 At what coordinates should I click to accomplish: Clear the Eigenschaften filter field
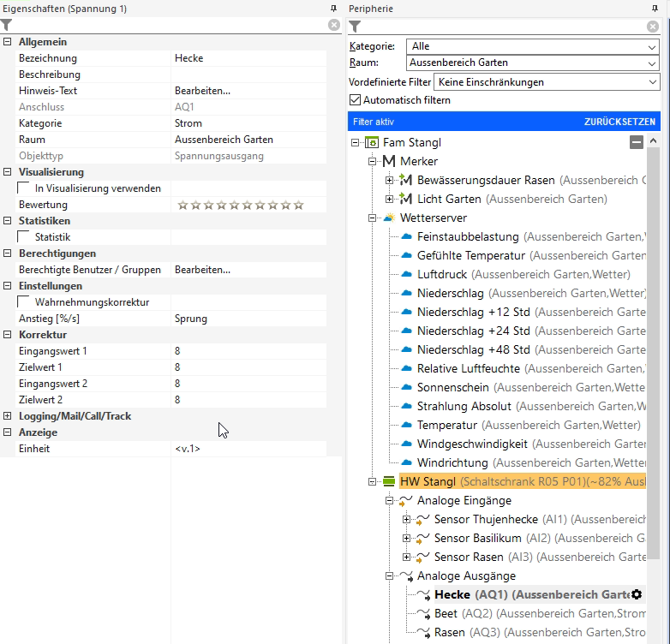pyautogui.click(x=334, y=25)
